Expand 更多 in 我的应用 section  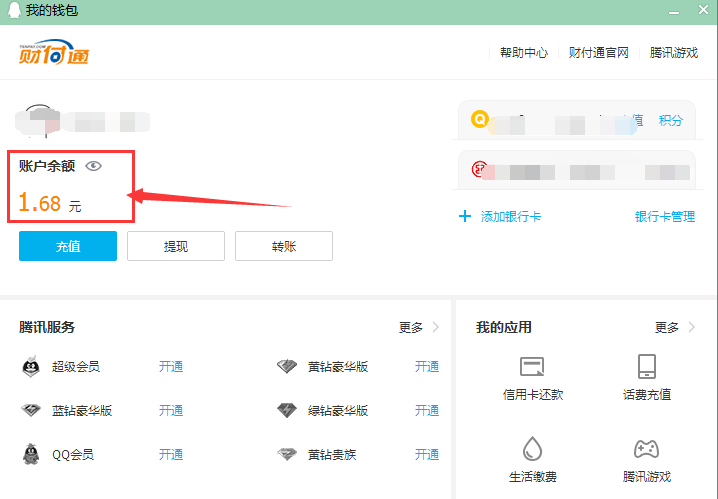675,327
